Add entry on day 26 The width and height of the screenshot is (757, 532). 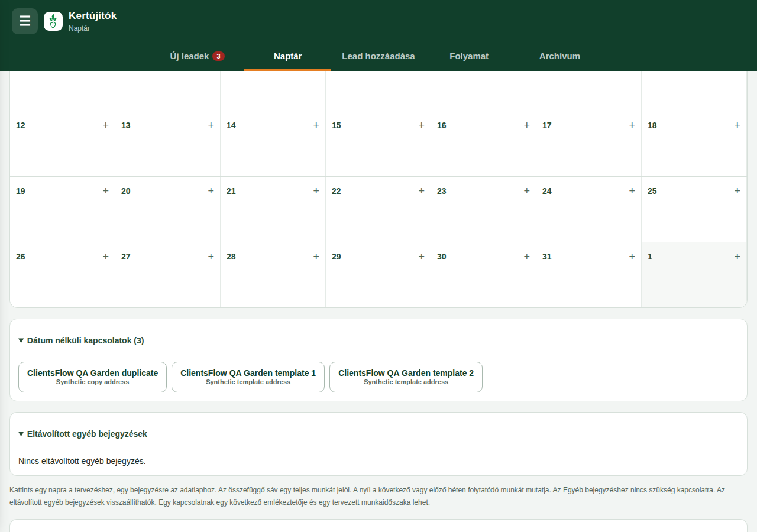point(106,257)
